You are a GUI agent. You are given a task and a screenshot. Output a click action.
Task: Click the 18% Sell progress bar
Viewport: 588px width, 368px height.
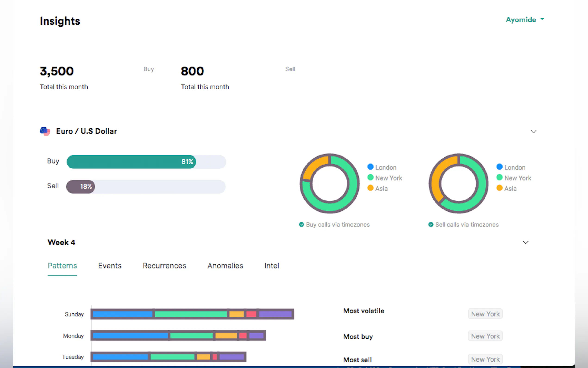(81, 187)
